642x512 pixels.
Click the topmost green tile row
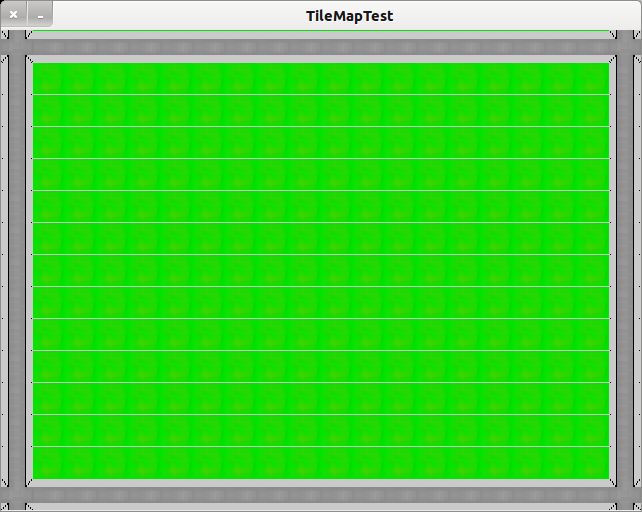tap(321, 79)
